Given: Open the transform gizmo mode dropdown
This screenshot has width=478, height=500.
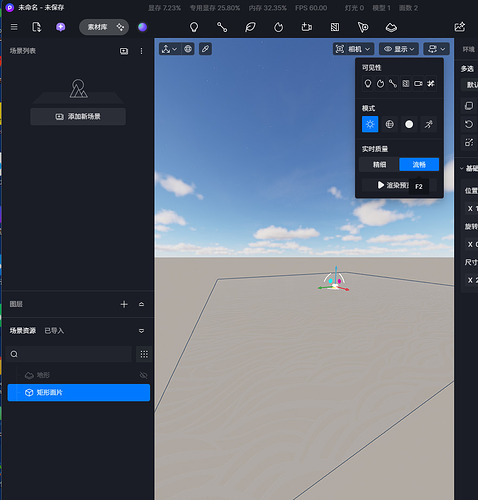Looking at the screenshot, I should click(x=169, y=49).
